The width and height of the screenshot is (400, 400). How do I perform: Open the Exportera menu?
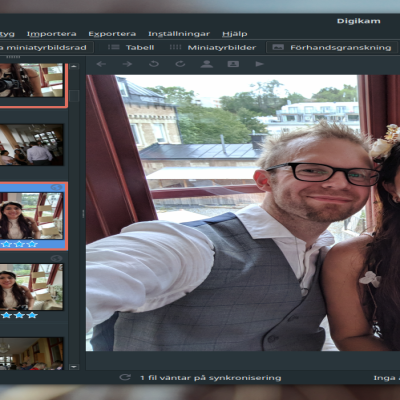click(x=112, y=34)
